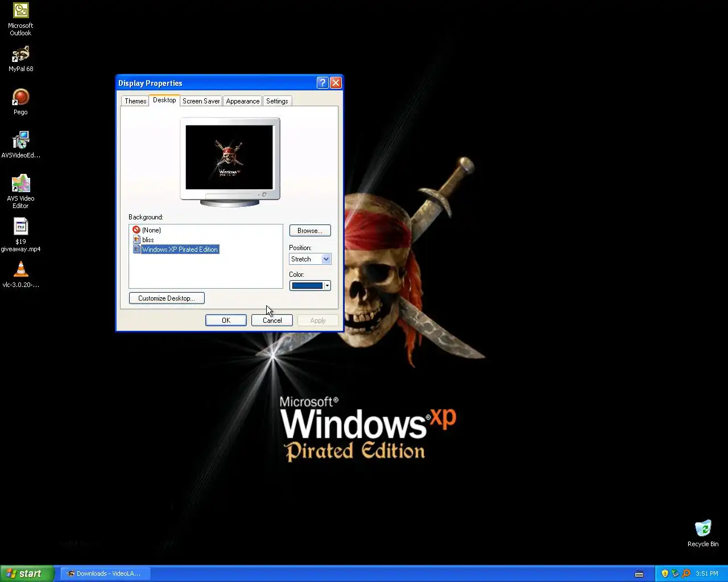
Task: Confirm with the OK button
Action: click(x=226, y=321)
